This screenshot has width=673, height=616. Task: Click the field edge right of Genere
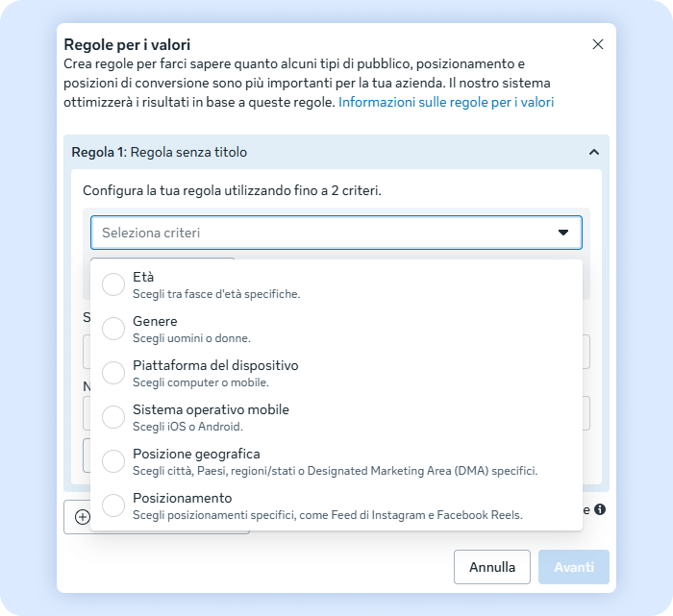point(586,352)
